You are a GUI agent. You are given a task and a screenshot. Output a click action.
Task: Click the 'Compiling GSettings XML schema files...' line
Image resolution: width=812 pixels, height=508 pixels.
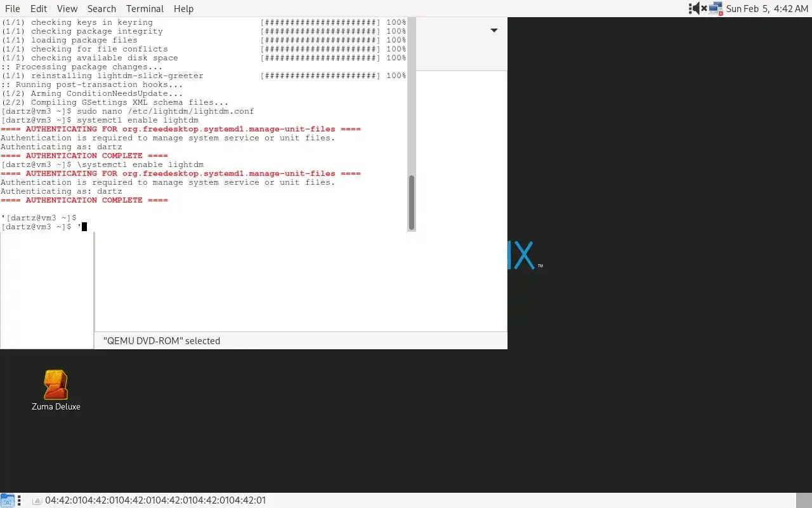click(115, 102)
